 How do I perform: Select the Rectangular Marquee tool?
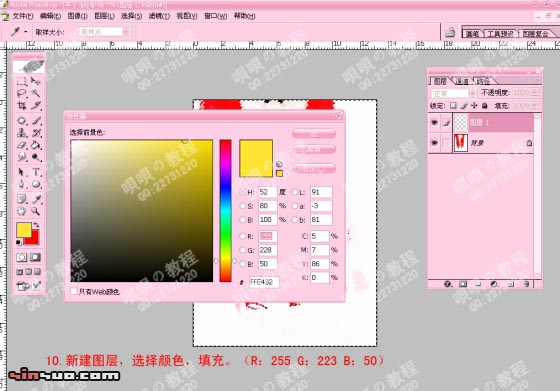tap(22, 82)
